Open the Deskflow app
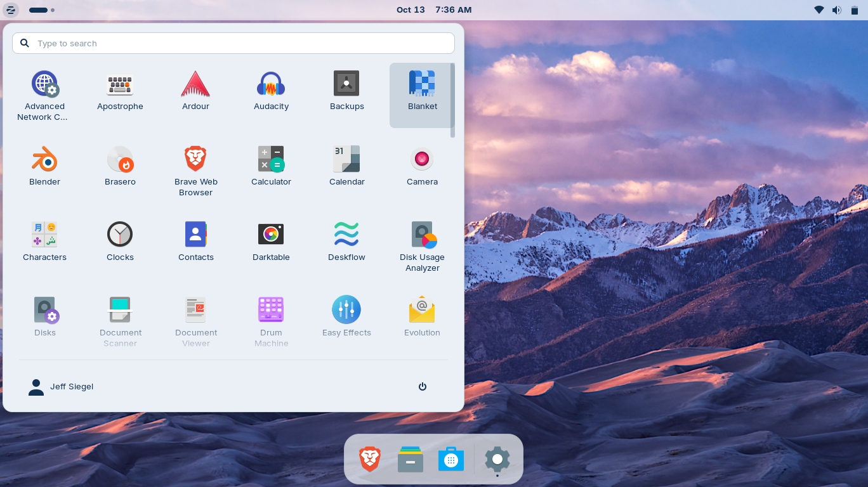Screen dimensions: 868x487 click(346, 246)
